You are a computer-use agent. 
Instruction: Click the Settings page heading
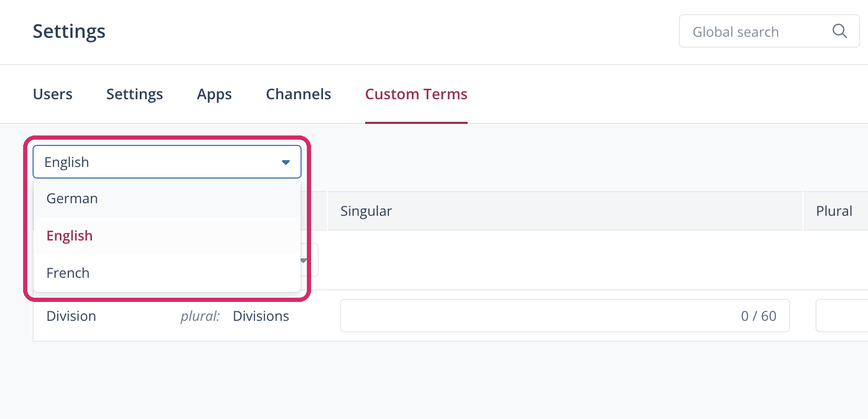point(69,32)
